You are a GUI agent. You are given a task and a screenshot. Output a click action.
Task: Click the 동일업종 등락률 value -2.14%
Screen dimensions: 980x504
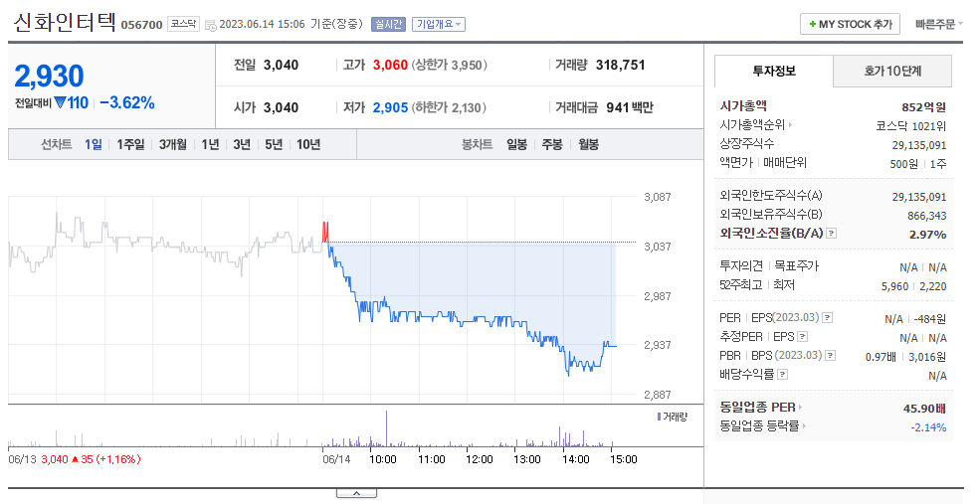click(x=928, y=427)
